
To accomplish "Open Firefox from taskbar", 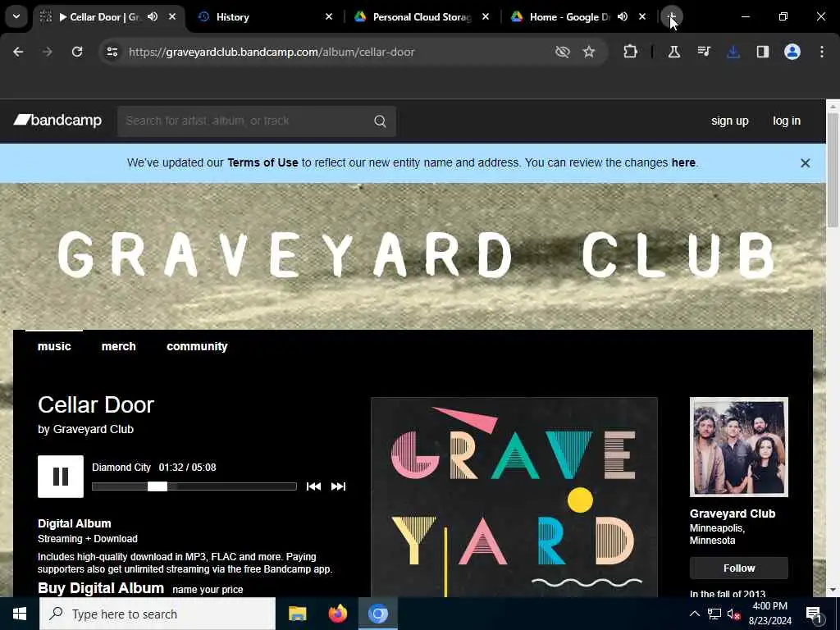I will (337, 614).
